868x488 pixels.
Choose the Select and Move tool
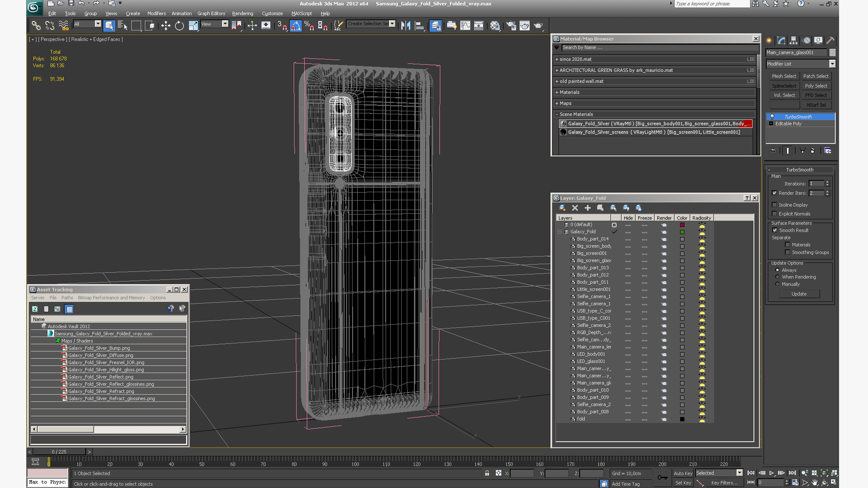coord(165,25)
